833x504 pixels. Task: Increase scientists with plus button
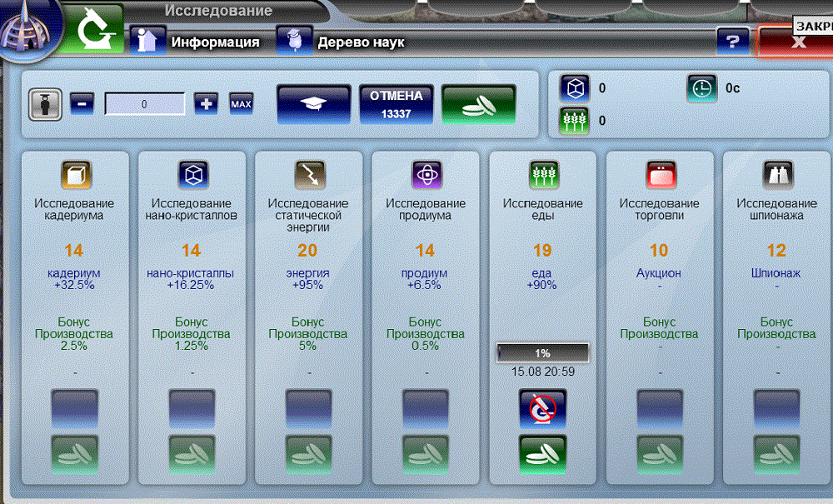click(206, 104)
